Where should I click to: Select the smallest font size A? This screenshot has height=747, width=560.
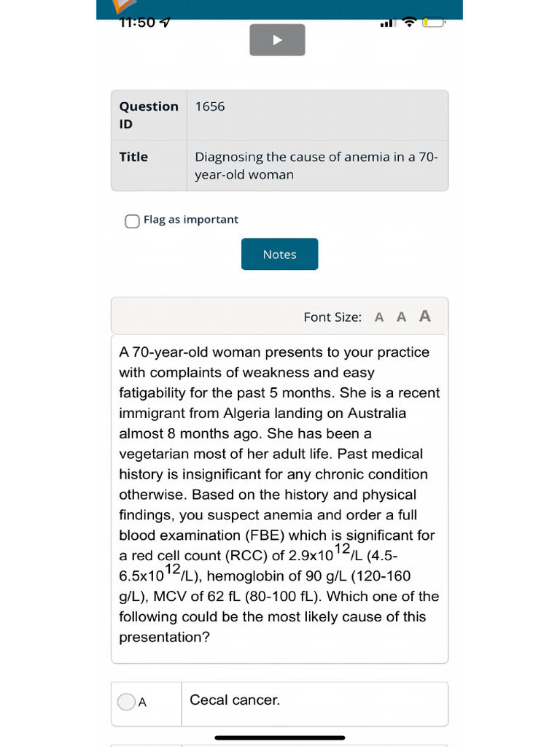tap(379, 317)
